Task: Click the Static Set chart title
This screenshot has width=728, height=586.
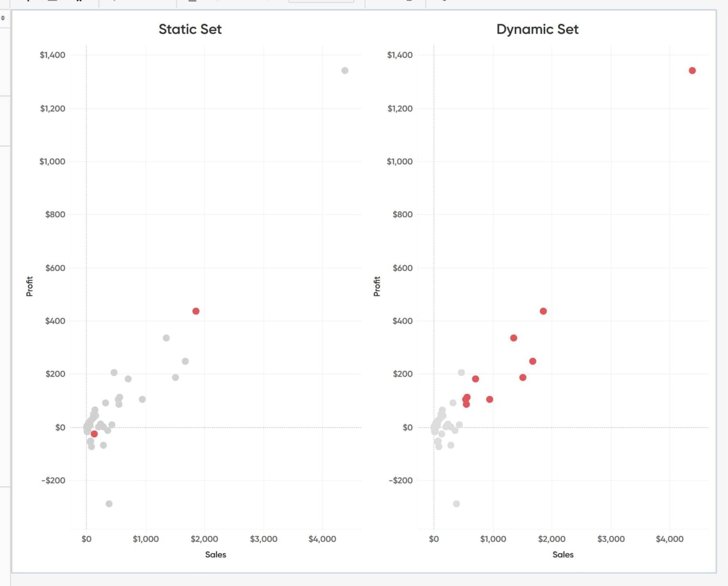Action: click(190, 29)
